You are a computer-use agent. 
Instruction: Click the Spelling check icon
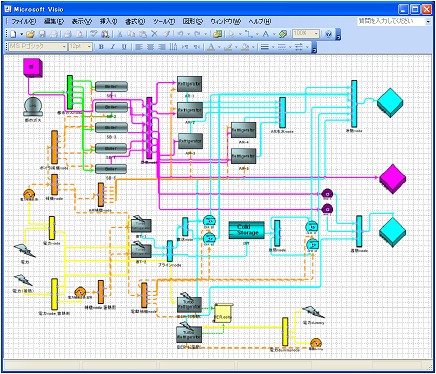tap(94, 34)
